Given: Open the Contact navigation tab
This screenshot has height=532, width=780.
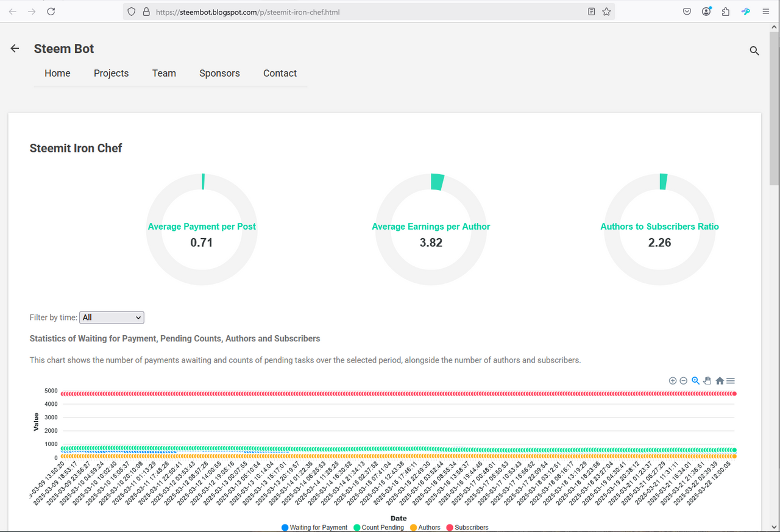Looking at the screenshot, I should click(280, 73).
